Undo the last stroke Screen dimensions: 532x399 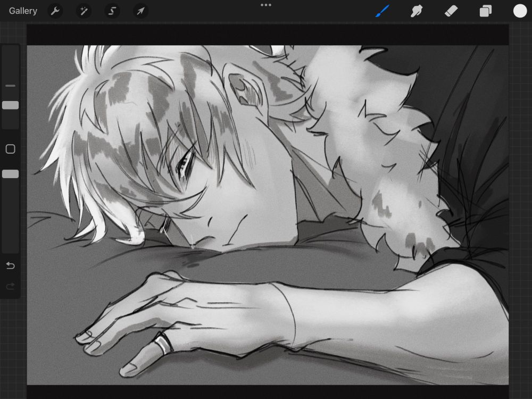(11, 265)
